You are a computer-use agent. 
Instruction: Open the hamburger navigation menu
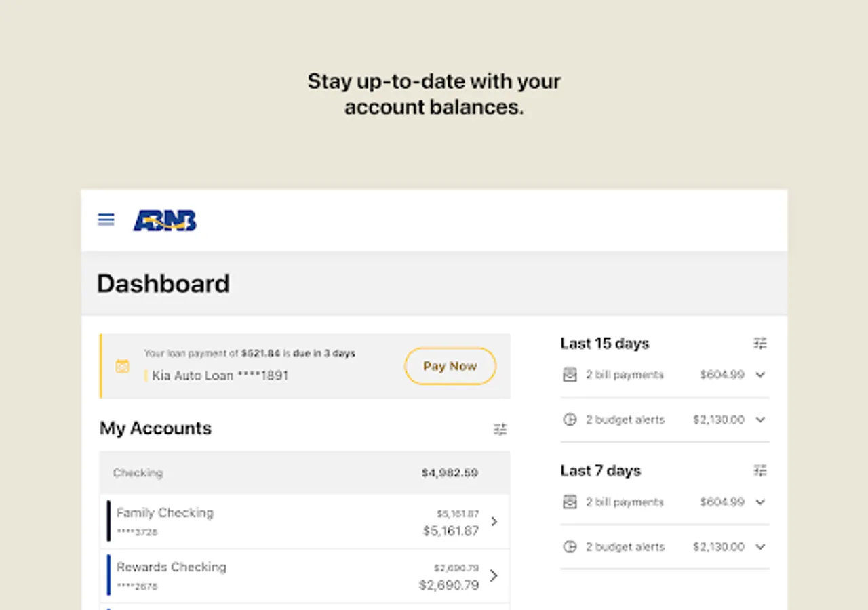(x=106, y=220)
